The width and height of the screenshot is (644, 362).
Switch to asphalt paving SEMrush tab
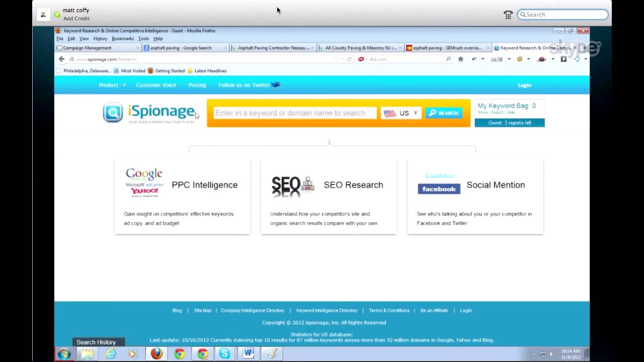pos(448,48)
